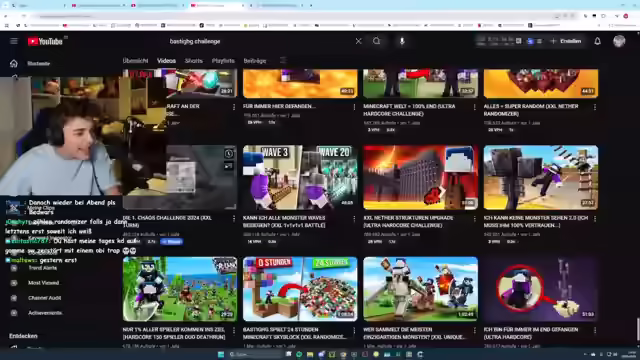Click 'Kann ich alle Monster Waves besiegen' title
Screen dimensions: 640x360
click(x=284, y=222)
